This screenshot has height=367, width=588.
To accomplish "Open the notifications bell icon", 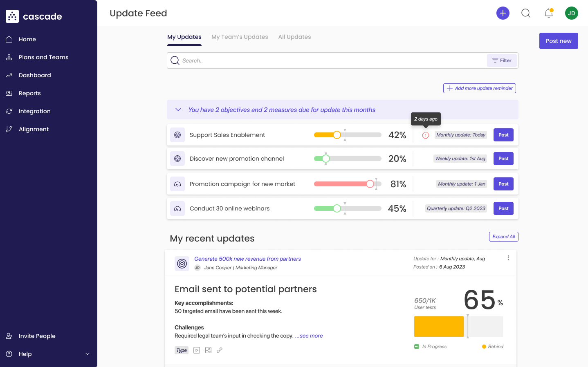I will pyautogui.click(x=548, y=13).
